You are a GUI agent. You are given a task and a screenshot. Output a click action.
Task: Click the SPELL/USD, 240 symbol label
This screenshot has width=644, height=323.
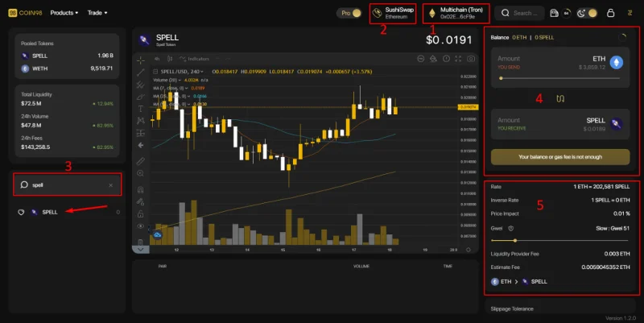click(182, 72)
